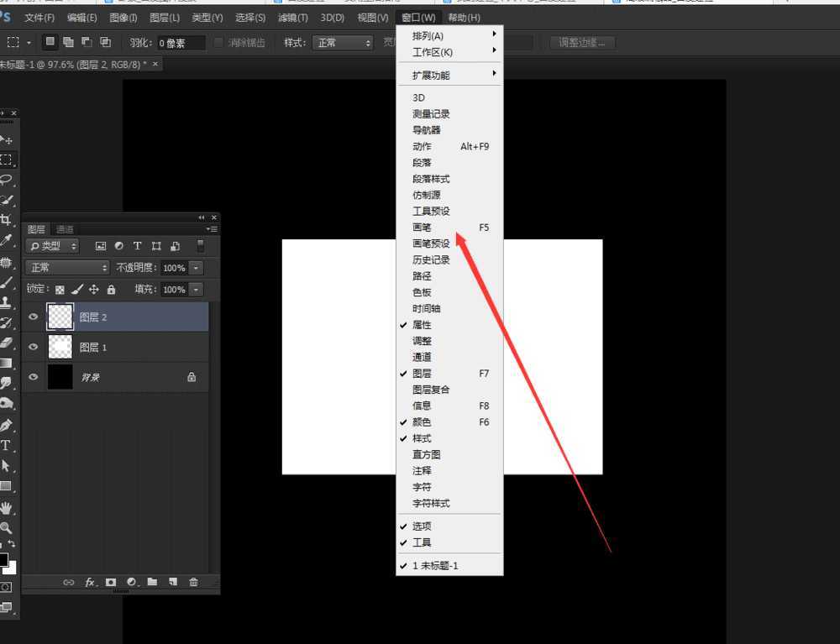Open the blend mode dropdown showing 正常

tap(67, 267)
